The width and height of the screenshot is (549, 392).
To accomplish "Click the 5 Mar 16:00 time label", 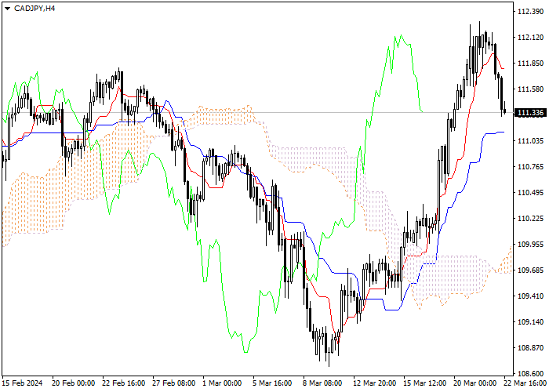I will [x=272, y=383].
